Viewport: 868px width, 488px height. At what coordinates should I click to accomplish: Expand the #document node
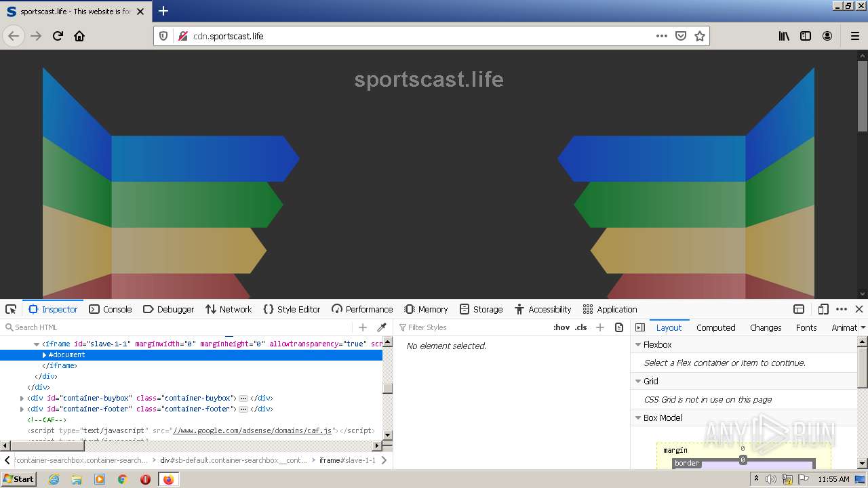pos(45,355)
